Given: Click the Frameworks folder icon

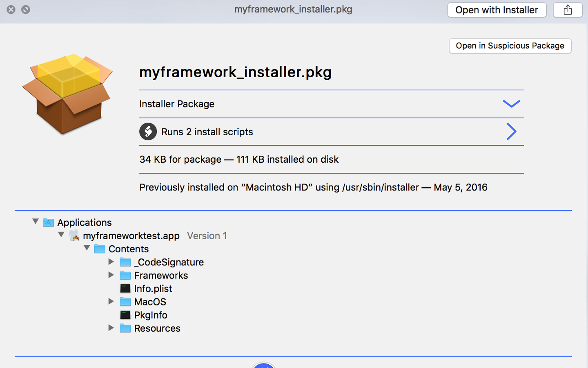Looking at the screenshot, I should pos(125,276).
